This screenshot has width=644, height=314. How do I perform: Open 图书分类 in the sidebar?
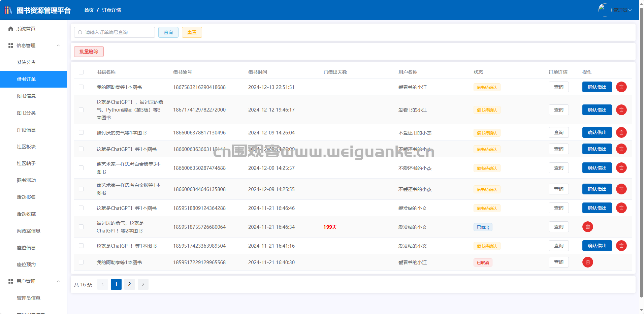tap(34, 113)
